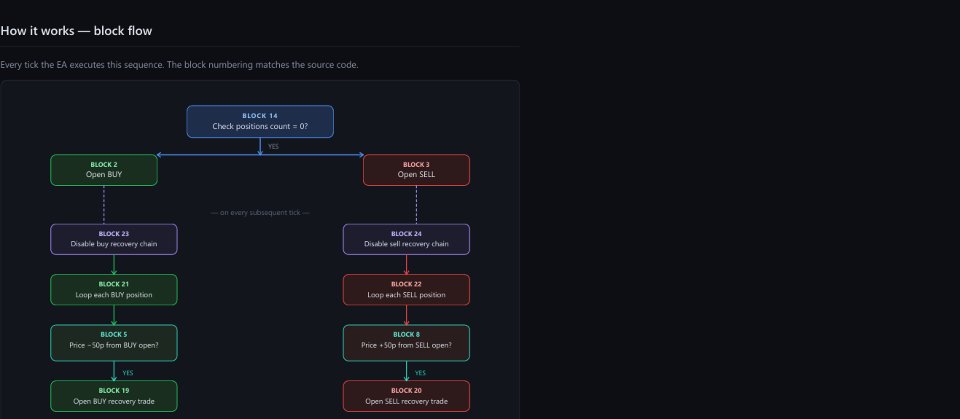Click the Block 14 check positions box
The width and height of the screenshot is (960, 419).
pos(260,121)
